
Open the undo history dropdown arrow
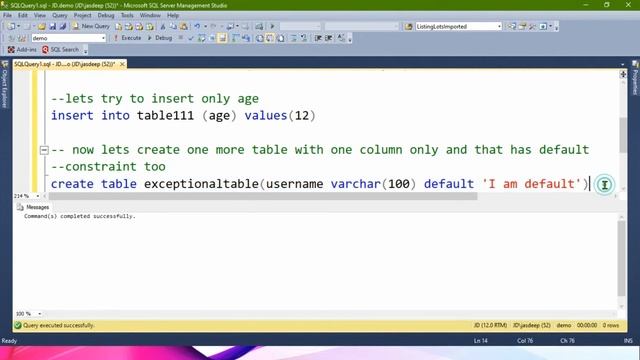click(x=205, y=26)
